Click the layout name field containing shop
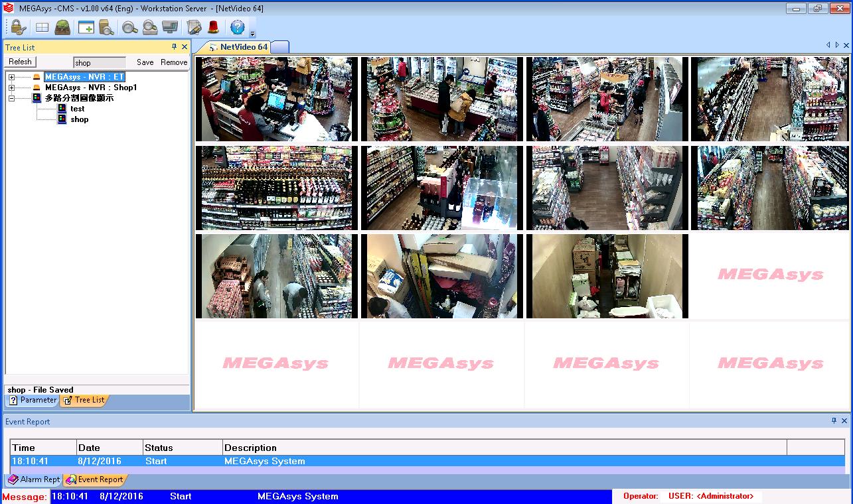The width and height of the screenshot is (853, 504). (99, 63)
